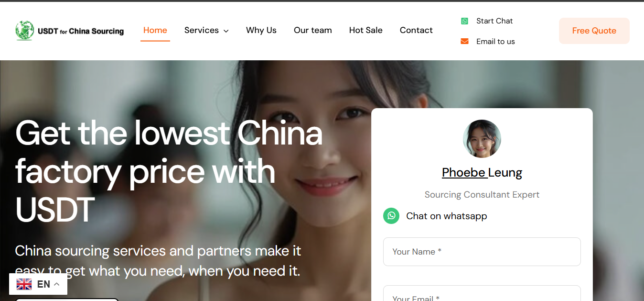
Task: Navigate to Our team
Action: [x=313, y=30]
